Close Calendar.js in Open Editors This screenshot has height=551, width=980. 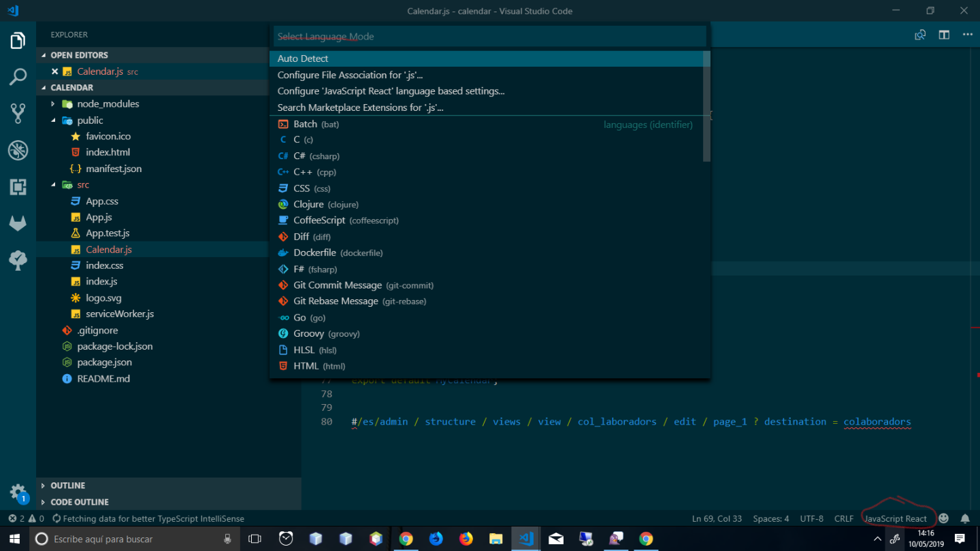[x=54, y=71]
